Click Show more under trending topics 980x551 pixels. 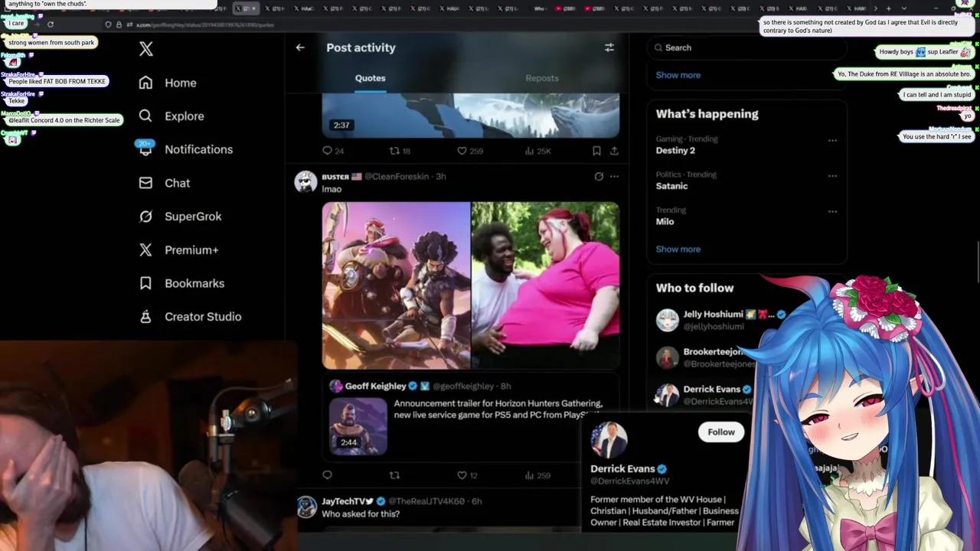(678, 249)
